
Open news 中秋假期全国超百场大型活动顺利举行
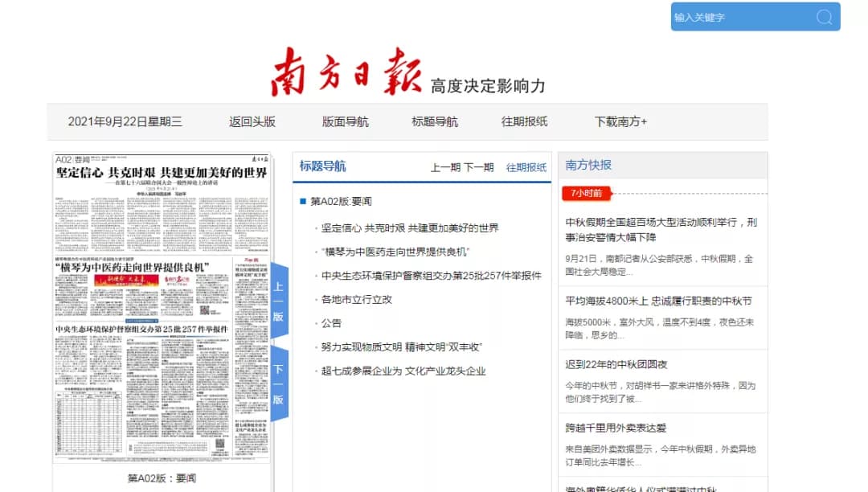(661, 230)
